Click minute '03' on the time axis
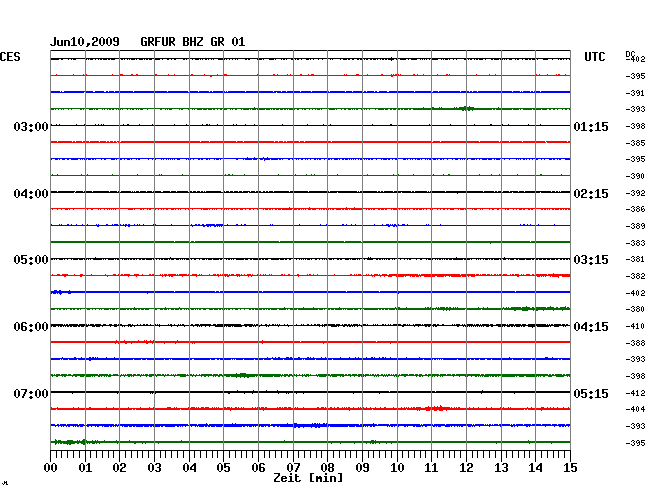This screenshot has width=650, height=494. pyautogui.click(x=154, y=468)
